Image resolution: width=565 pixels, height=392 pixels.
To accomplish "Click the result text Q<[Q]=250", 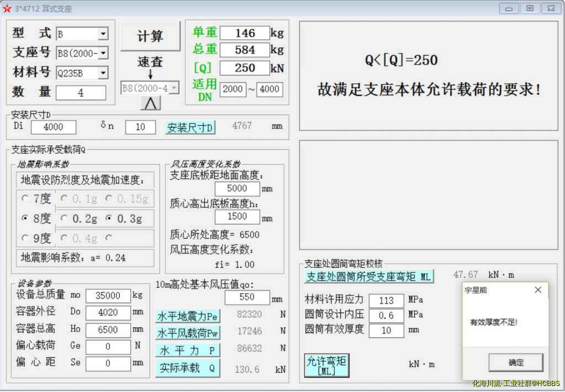I will tap(401, 60).
